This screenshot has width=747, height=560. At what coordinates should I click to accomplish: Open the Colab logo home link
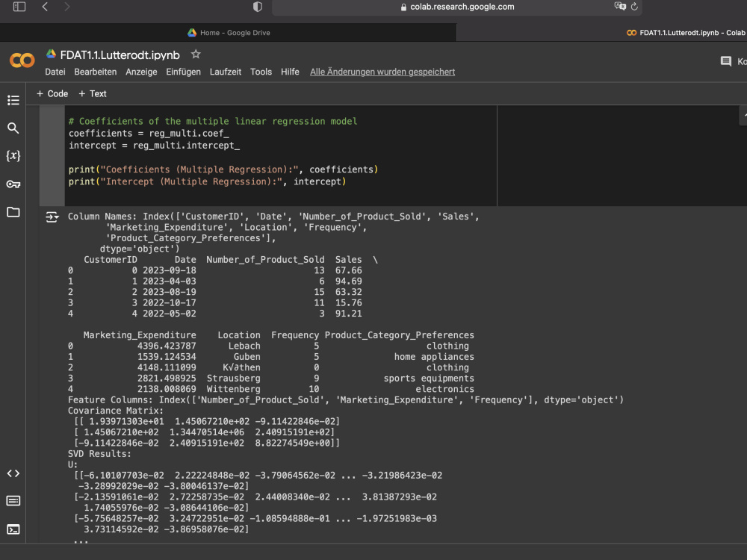point(22,60)
